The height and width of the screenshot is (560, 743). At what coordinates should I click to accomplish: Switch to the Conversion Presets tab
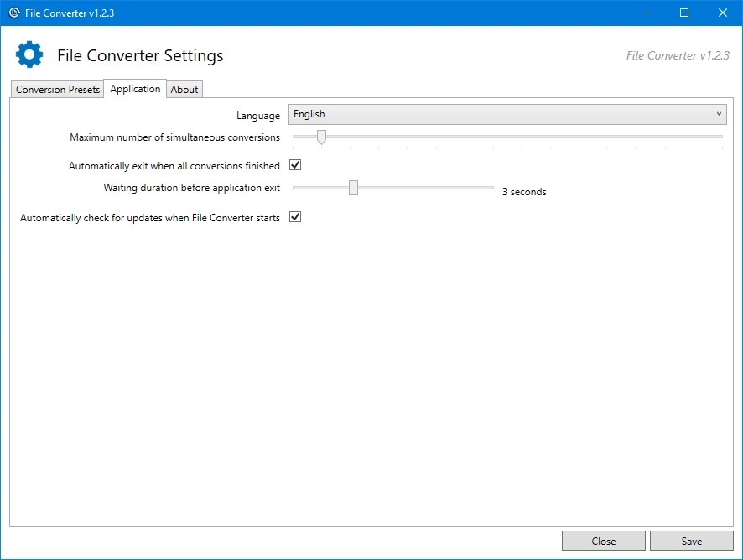tap(56, 89)
